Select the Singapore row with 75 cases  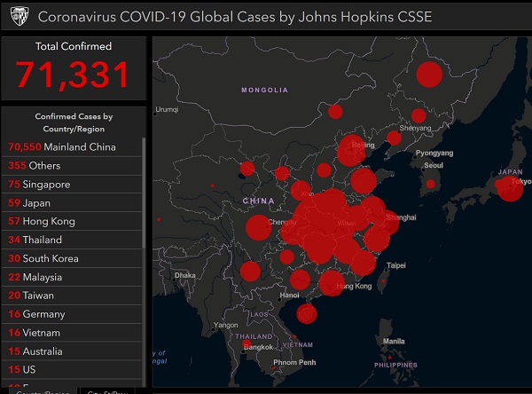click(73, 184)
